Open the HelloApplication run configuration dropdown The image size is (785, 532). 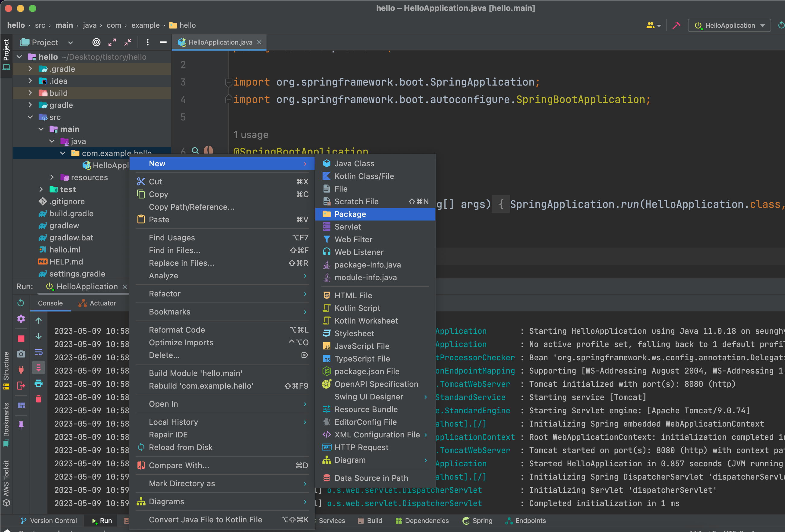pos(730,25)
